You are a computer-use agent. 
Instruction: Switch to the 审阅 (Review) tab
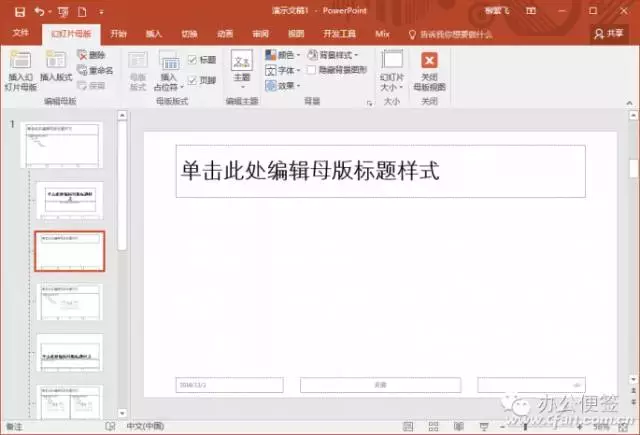(x=260, y=34)
